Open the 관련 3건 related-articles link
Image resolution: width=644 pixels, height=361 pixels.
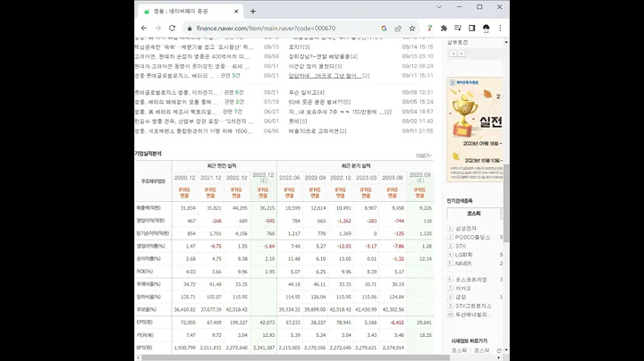[x=230, y=76]
